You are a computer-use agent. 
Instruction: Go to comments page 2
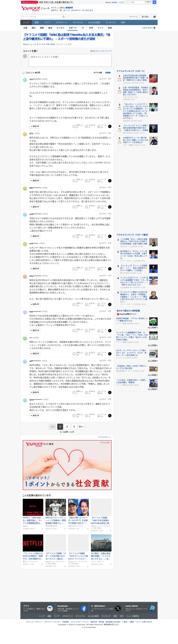[x=67, y=427]
